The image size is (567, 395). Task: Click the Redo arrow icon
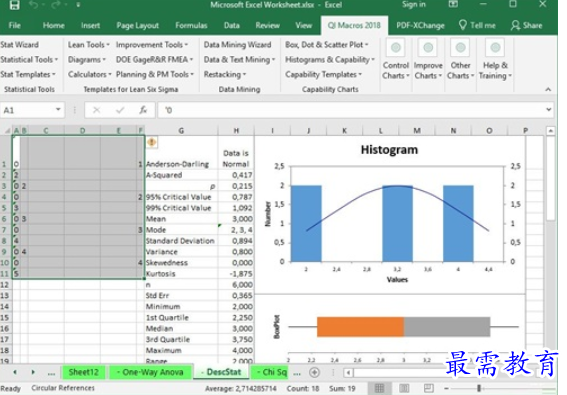[x=56, y=5]
